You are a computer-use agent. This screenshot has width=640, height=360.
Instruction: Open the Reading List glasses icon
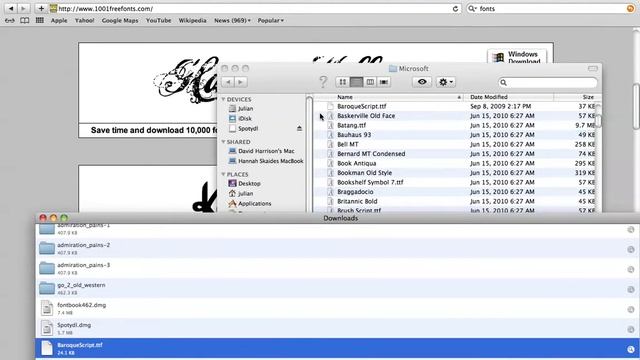click(10, 20)
